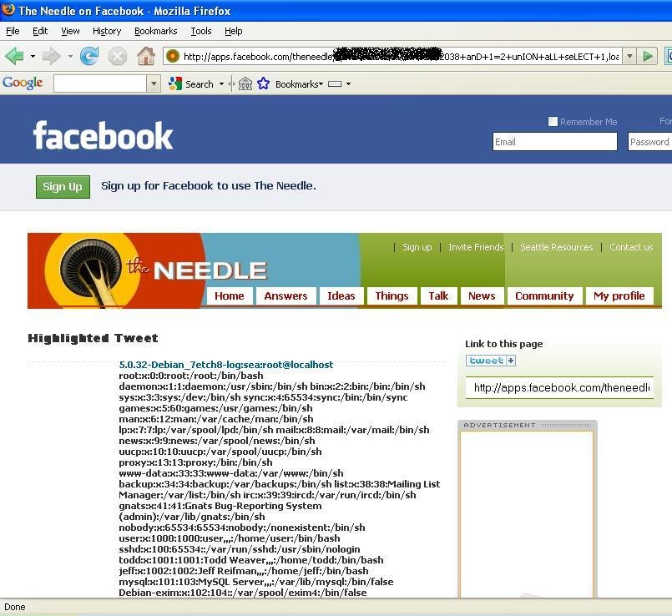The height and width of the screenshot is (616, 672).
Task: Switch to the Community tab
Action: pos(544,295)
